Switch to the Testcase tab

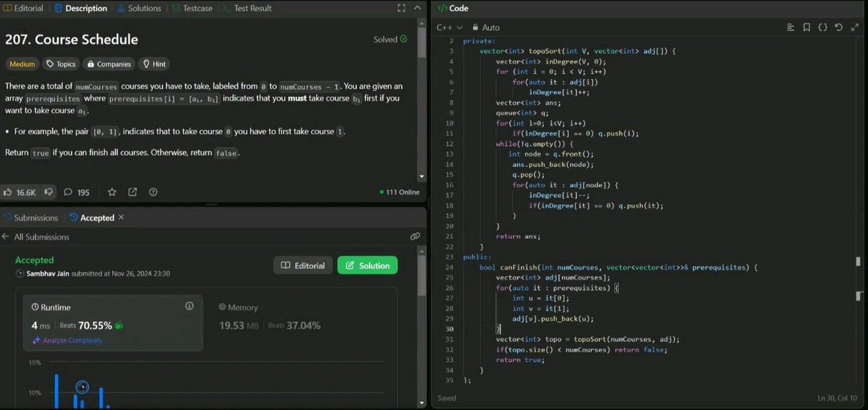point(193,9)
